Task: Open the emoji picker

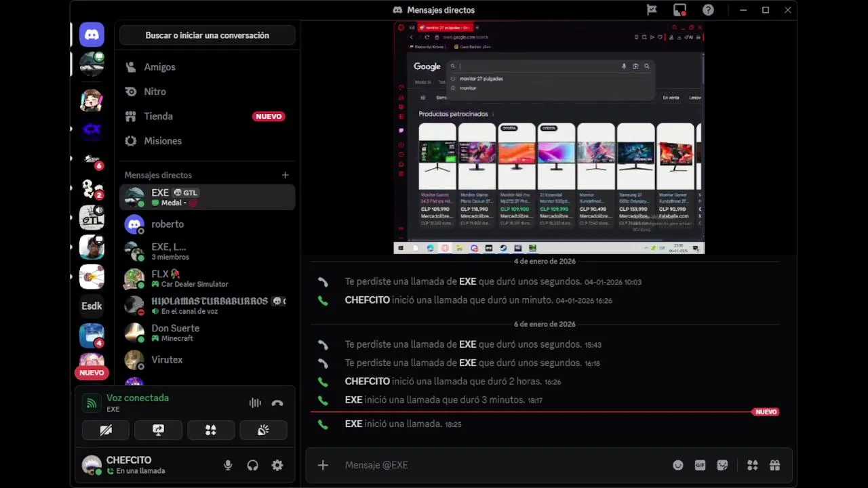Action: [678, 465]
